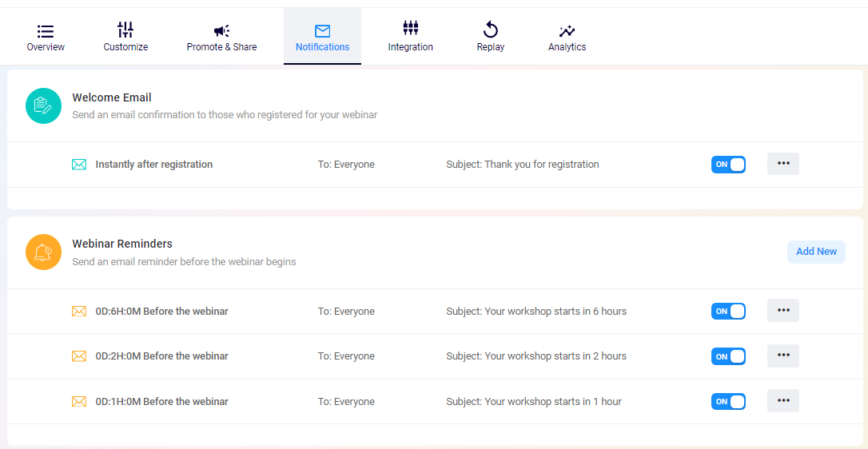Screen dimensions: 868x449
Task: Click the Webinar Reminders bell icon
Action: (x=43, y=252)
